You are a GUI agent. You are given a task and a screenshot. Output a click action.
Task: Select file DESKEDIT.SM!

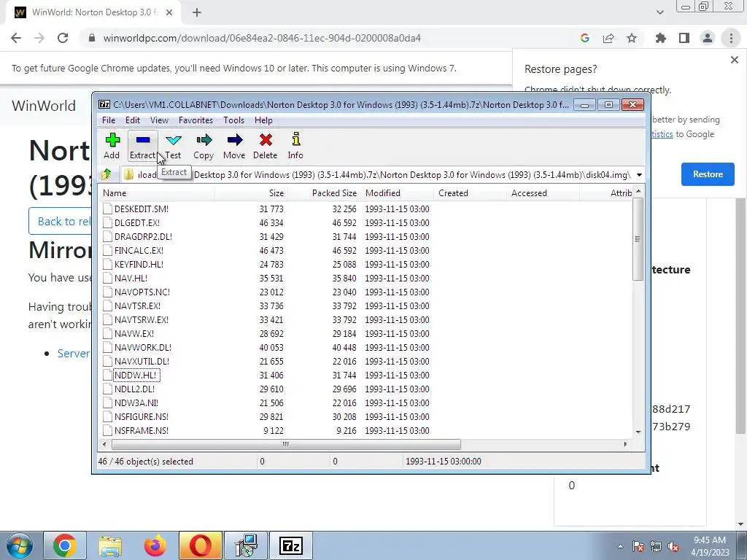tap(141, 209)
